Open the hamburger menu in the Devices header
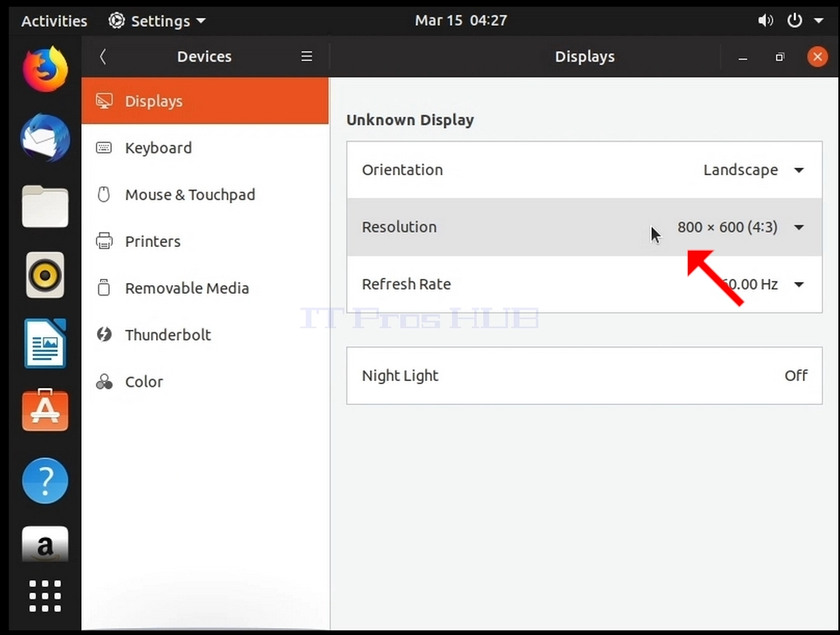This screenshot has height=635, width=840. click(x=307, y=56)
